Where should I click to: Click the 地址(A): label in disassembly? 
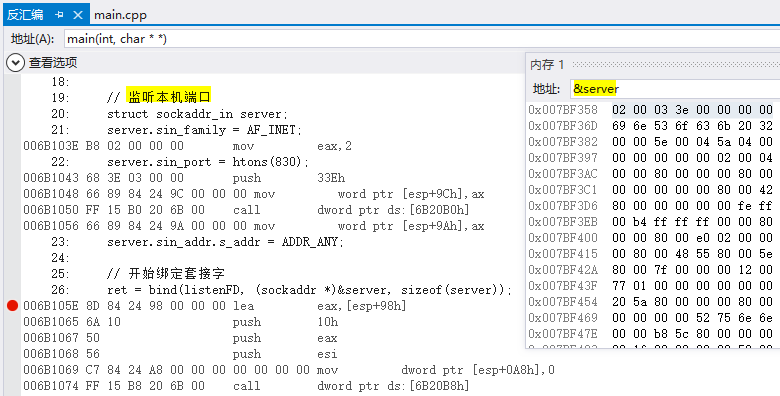coord(32,38)
